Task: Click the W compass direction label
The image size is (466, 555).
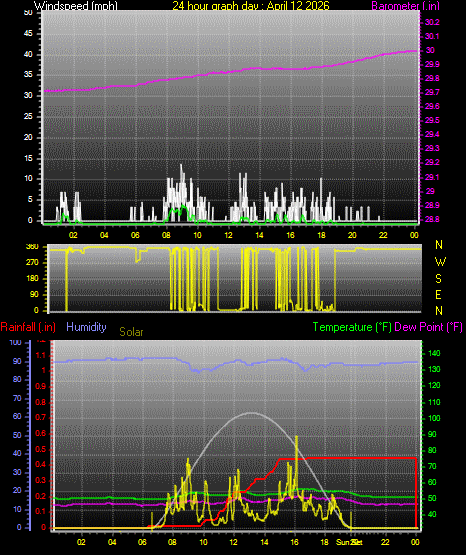Action: (440, 262)
